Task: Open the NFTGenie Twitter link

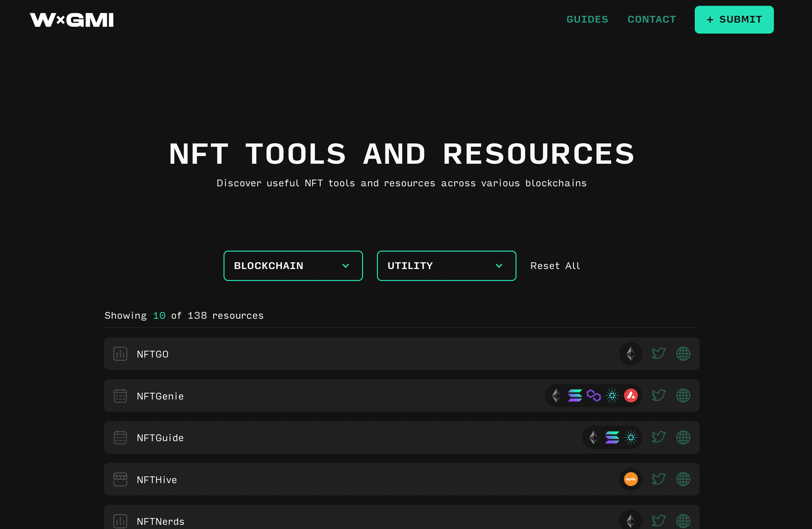Action: click(x=659, y=396)
